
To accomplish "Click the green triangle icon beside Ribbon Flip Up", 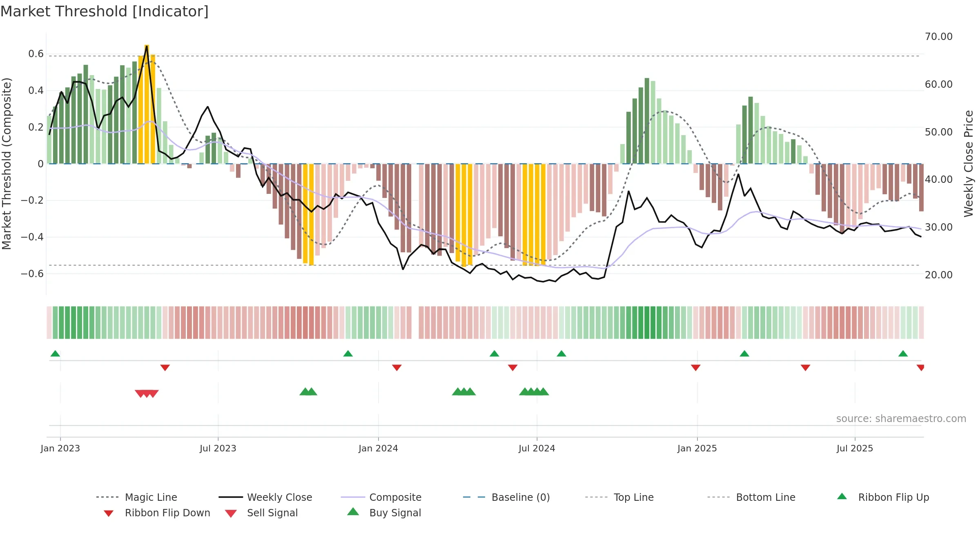I will [x=842, y=496].
